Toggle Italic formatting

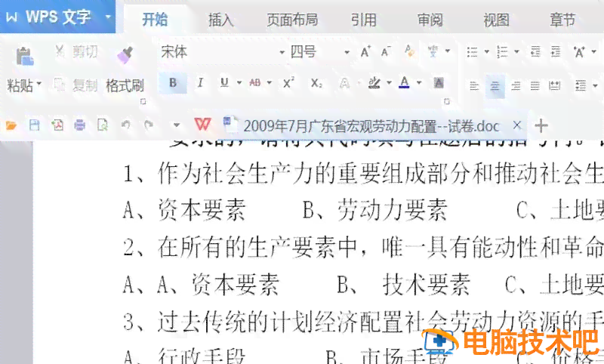[200, 82]
